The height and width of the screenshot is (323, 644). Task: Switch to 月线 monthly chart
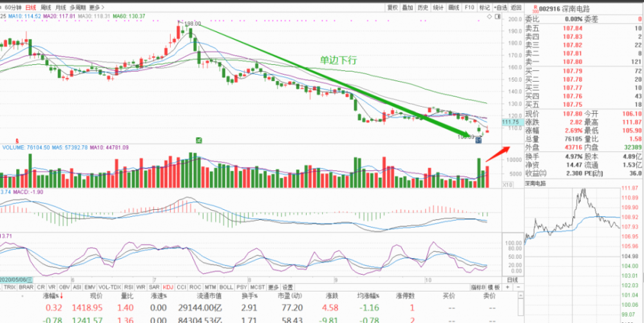(61, 7)
